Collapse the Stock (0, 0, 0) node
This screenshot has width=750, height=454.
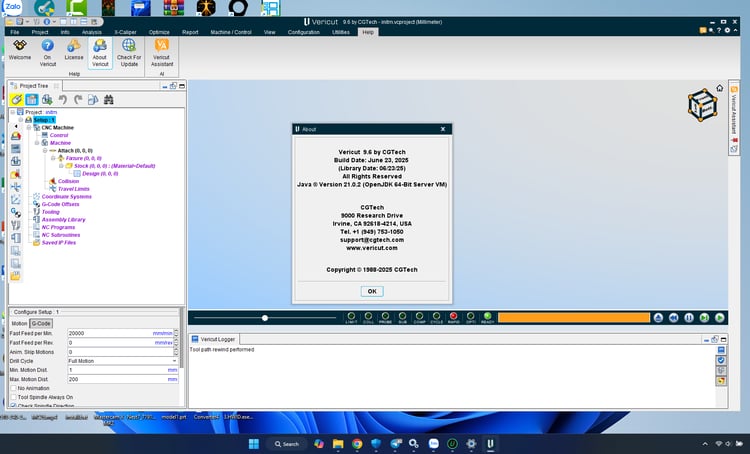[61, 166]
